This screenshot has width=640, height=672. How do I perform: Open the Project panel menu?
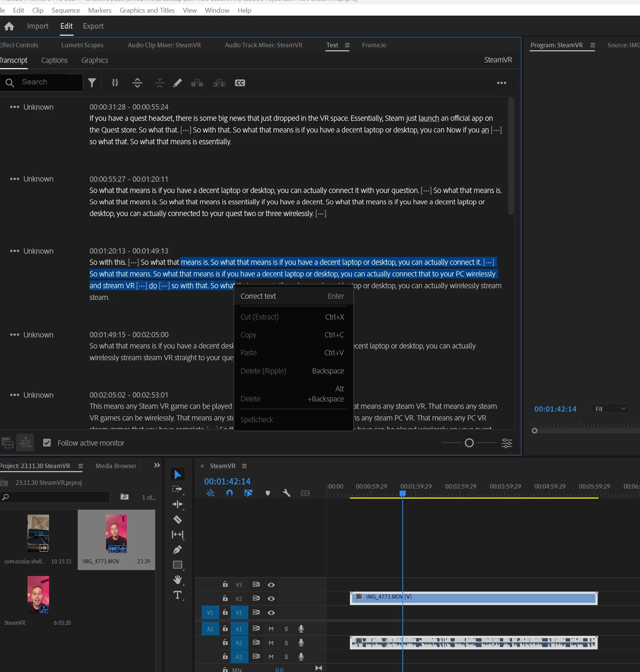(80, 466)
